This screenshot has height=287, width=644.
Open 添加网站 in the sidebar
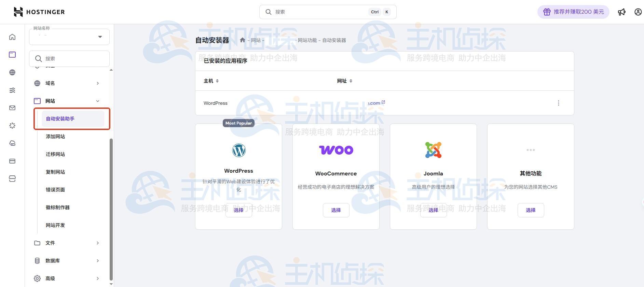pyautogui.click(x=55, y=137)
